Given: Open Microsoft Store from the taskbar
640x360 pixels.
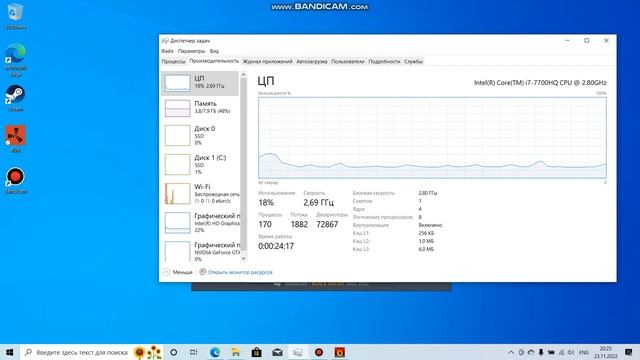Looking at the screenshot, I should click(256, 352).
